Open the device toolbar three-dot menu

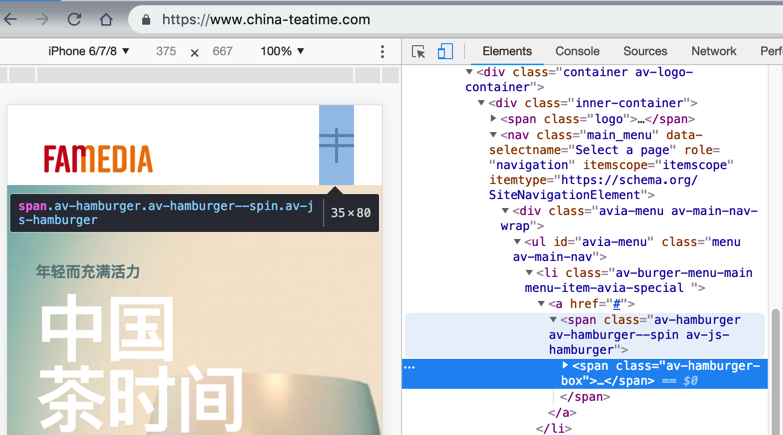(x=382, y=51)
